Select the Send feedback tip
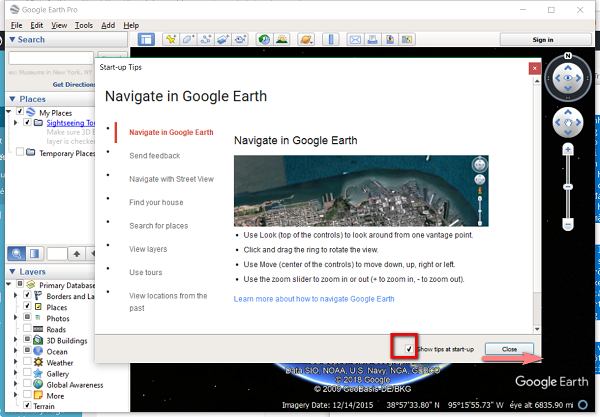The image size is (600, 417). pyautogui.click(x=155, y=156)
